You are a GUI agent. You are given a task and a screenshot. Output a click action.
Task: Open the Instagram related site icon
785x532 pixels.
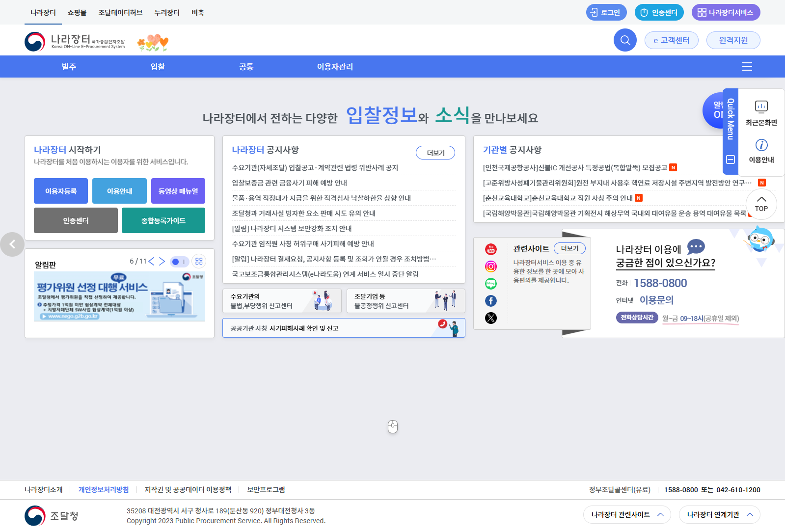[x=491, y=266]
